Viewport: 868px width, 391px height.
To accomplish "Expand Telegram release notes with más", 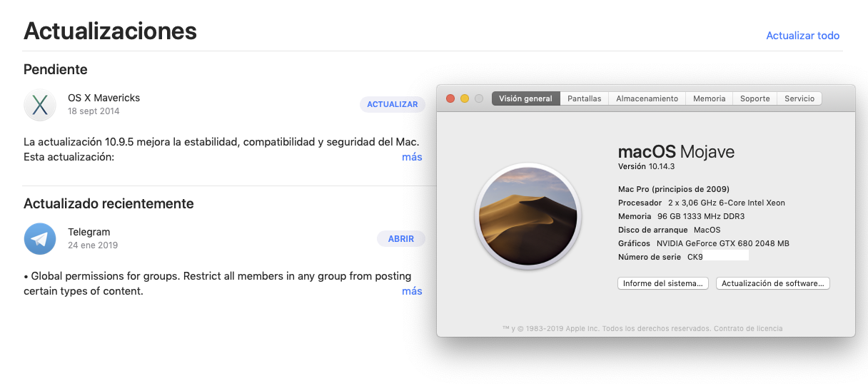I will coord(412,290).
